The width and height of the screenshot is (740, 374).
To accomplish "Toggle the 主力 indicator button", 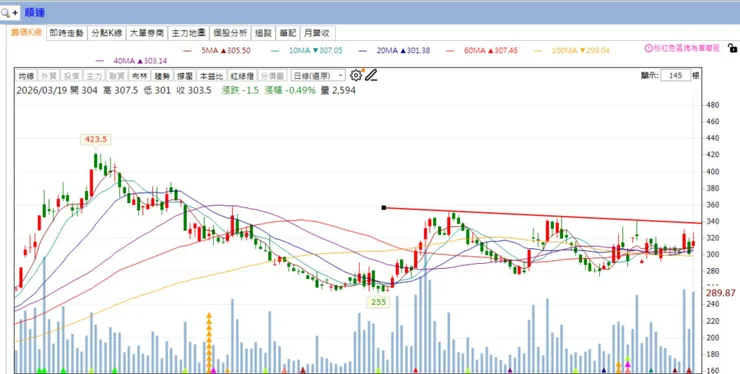I will 93,76.
